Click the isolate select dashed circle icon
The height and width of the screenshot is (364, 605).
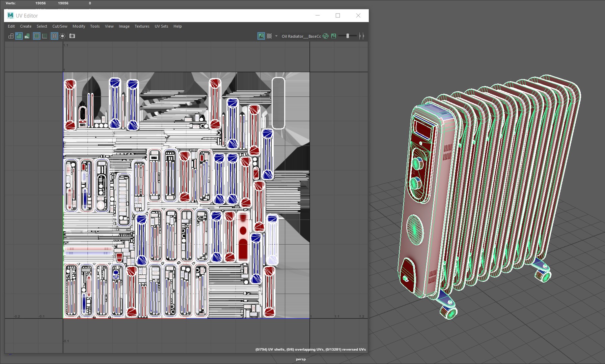pos(62,36)
